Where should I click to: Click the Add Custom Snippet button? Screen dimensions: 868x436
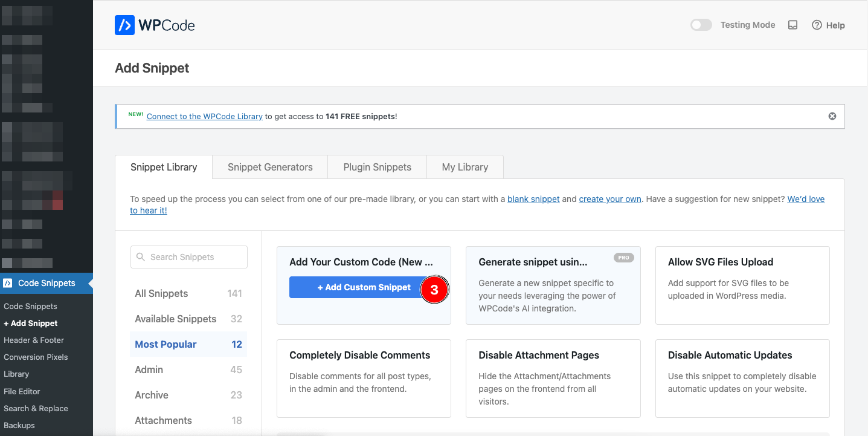click(364, 287)
